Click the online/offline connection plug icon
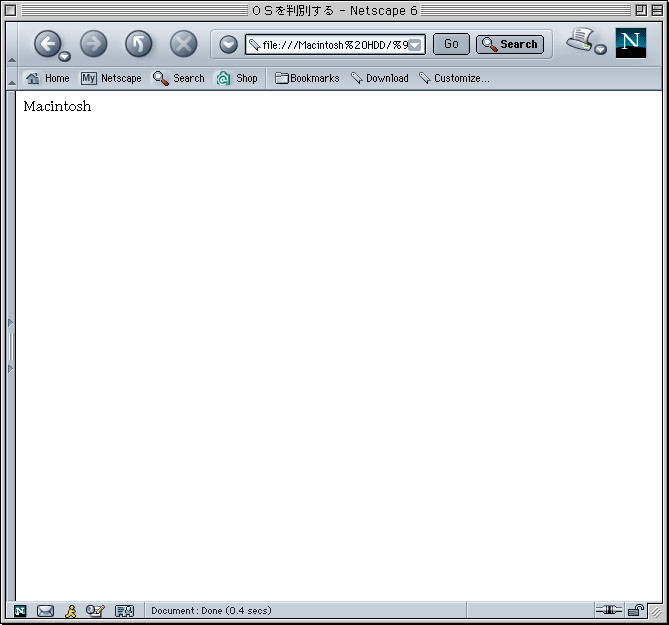The width and height of the screenshot is (669, 625). [608, 610]
